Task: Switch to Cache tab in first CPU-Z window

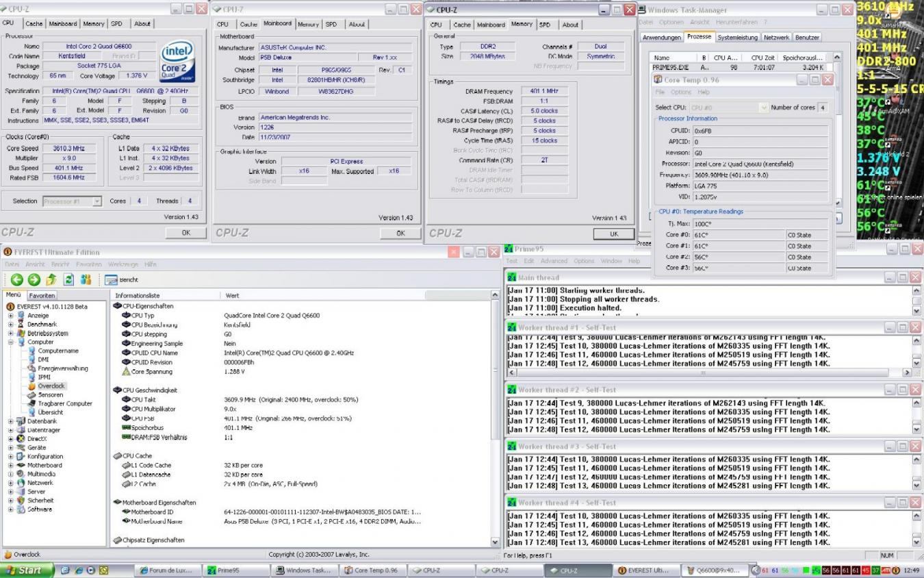Action: click(34, 24)
